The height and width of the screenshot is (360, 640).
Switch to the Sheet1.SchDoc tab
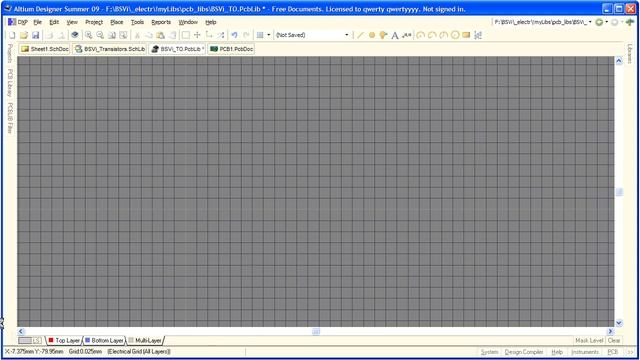(45, 49)
